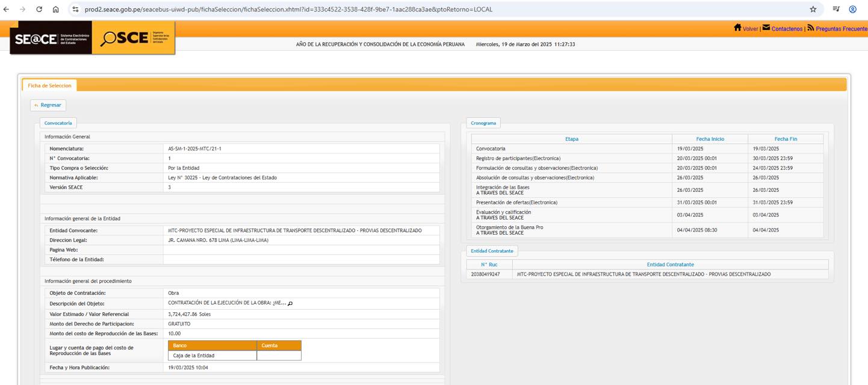This screenshot has height=385, width=868.
Task: Click the Fecha Fin column header
Action: [786, 139]
